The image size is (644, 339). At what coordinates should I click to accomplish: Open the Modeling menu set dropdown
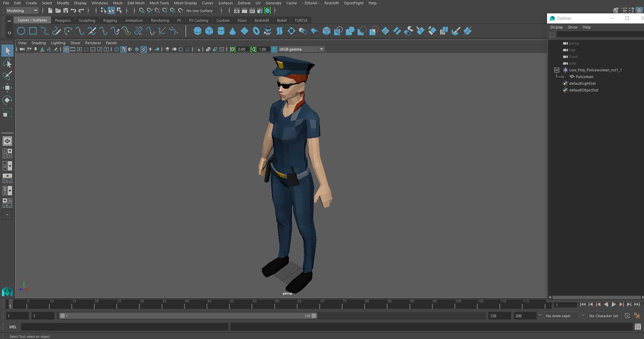[22, 11]
